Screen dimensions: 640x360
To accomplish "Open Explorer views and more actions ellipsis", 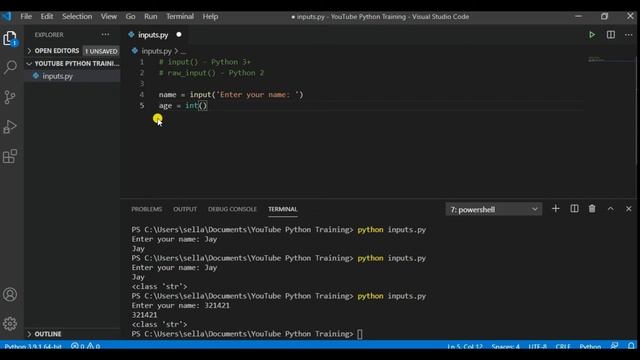I will (x=105, y=35).
